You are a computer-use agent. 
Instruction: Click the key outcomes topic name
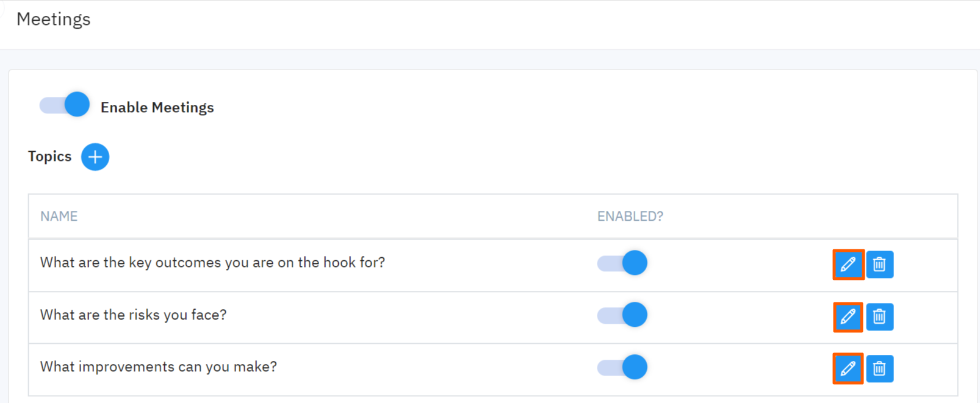click(x=212, y=263)
